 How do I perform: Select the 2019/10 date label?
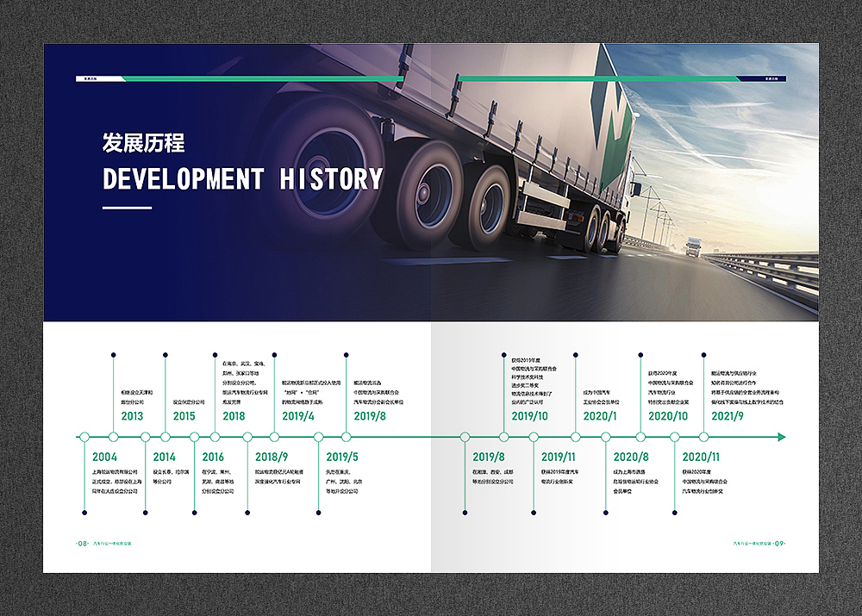529,416
